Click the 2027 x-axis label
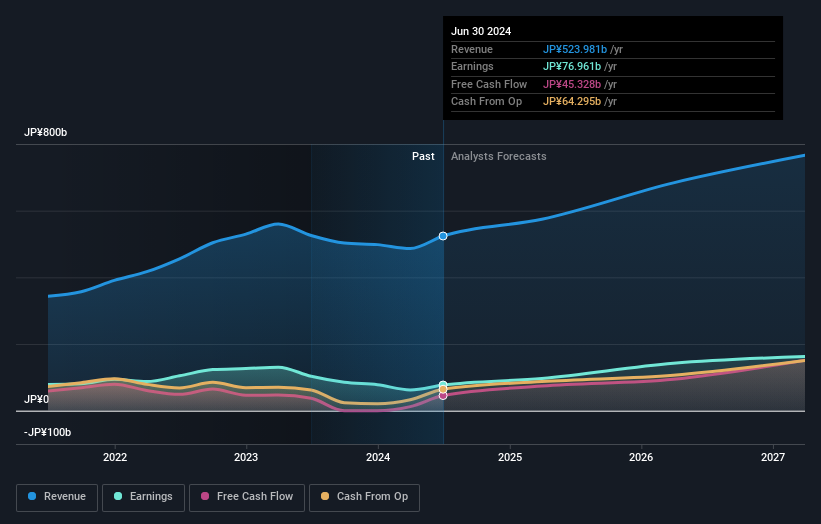This screenshot has height=524, width=821. (x=773, y=457)
